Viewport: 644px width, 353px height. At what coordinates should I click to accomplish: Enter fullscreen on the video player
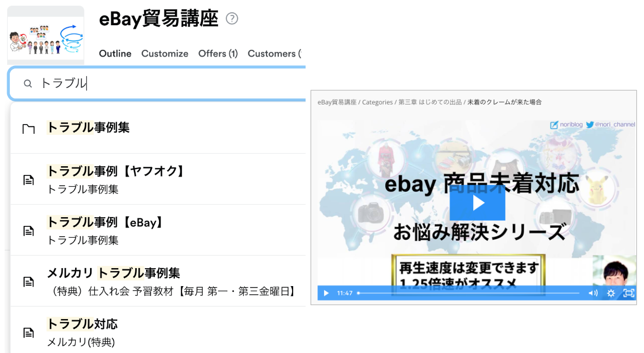click(x=628, y=293)
